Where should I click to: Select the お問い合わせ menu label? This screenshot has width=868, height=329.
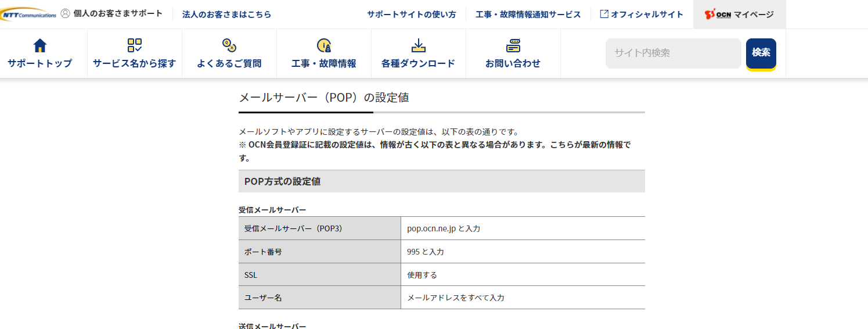(x=513, y=63)
